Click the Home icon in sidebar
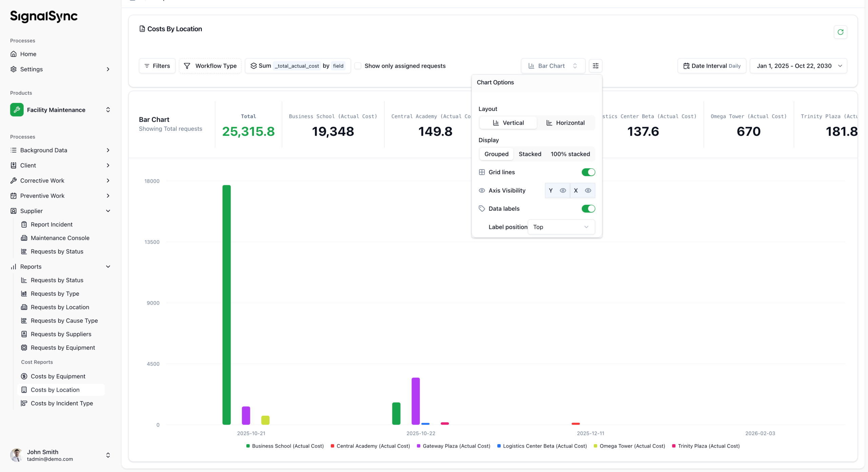Viewport: 868px width, 472px height. click(x=14, y=54)
